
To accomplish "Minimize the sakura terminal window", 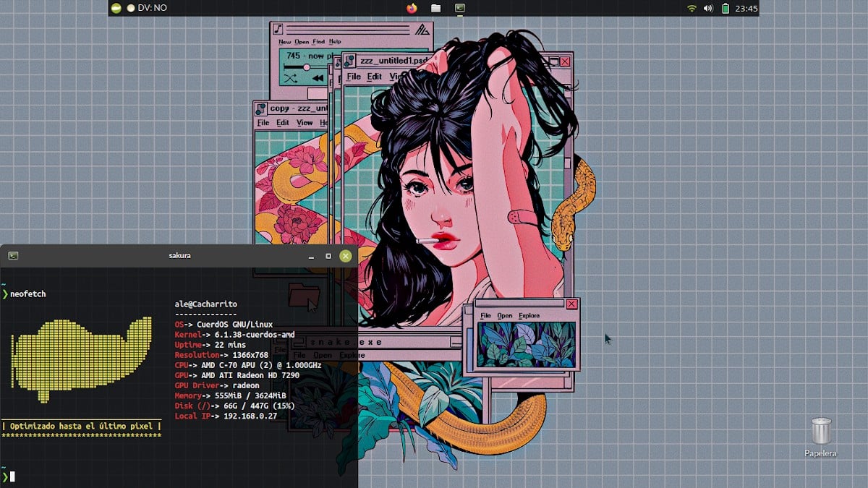I will (311, 256).
